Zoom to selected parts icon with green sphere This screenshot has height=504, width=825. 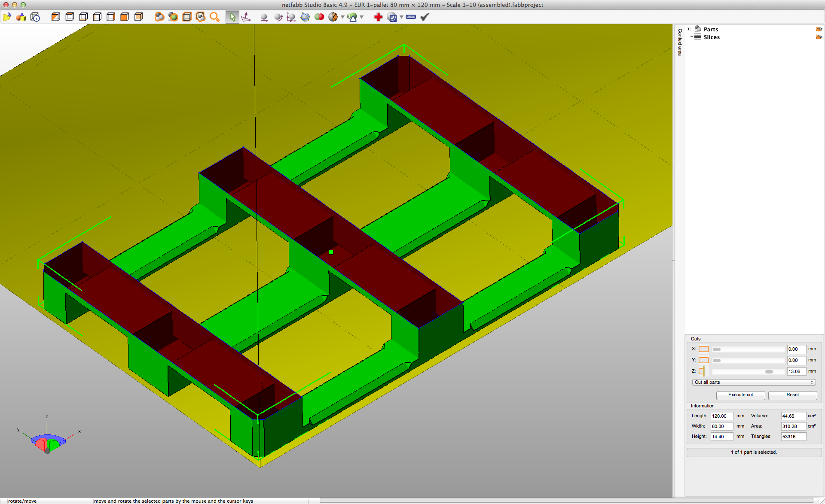(173, 17)
